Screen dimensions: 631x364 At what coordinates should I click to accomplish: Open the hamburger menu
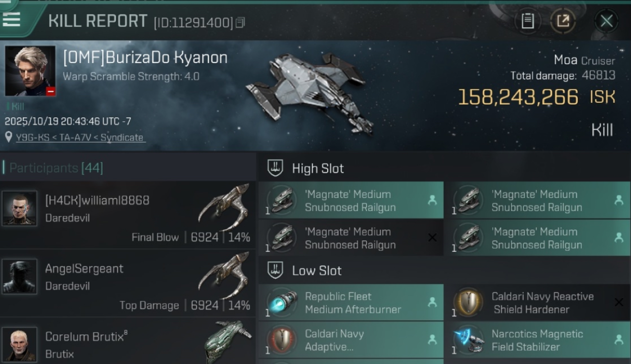tap(12, 18)
